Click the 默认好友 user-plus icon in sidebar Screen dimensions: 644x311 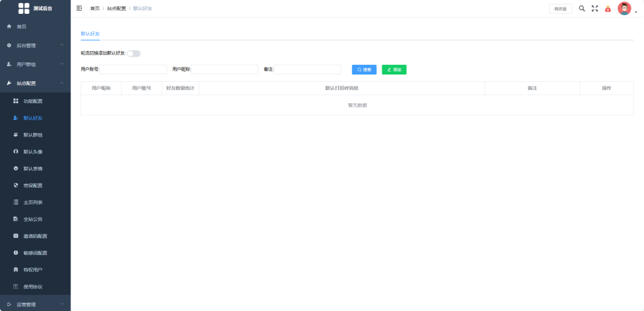point(16,118)
